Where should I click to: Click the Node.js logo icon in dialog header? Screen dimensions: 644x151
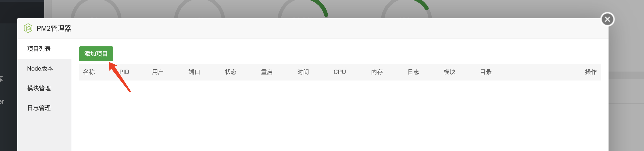[x=28, y=28]
